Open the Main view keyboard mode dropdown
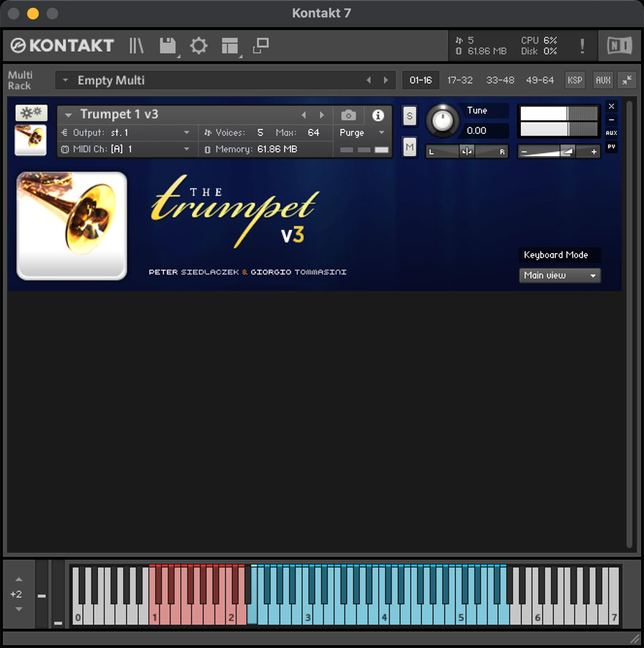The width and height of the screenshot is (644, 648). click(x=560, y=276)
